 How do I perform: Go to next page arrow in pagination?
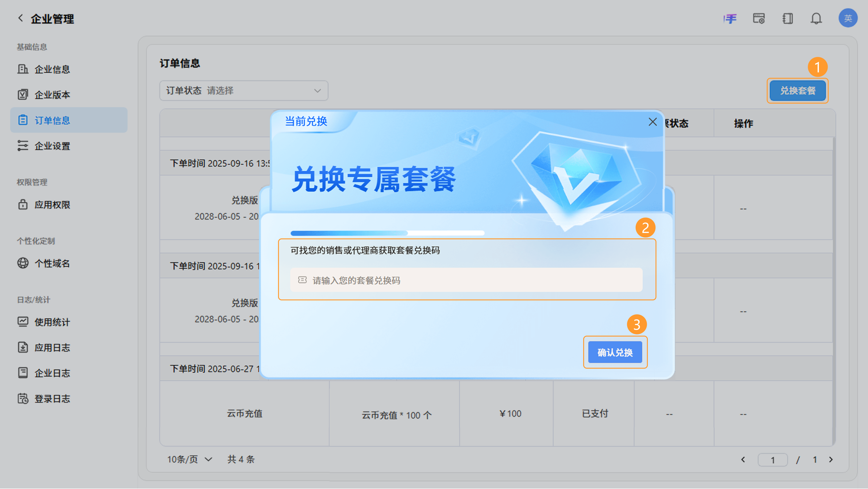831,460
